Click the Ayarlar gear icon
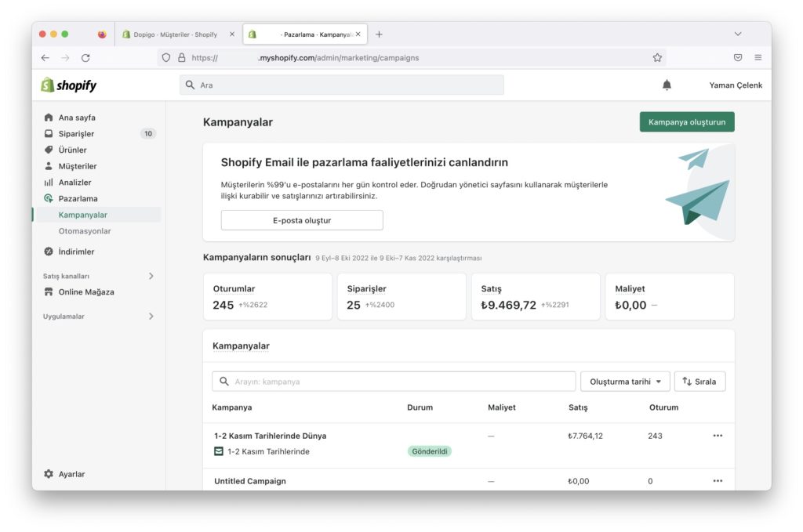 click(x=49, y=474)
